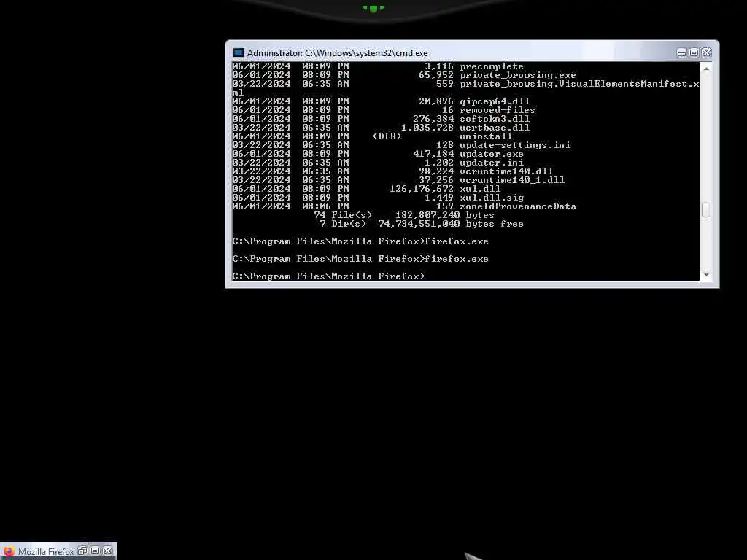Viewport: 747px width, 560px height.
Task: Click the 20,896 size of qipcap64.dll
Action: tap(436, 101)
